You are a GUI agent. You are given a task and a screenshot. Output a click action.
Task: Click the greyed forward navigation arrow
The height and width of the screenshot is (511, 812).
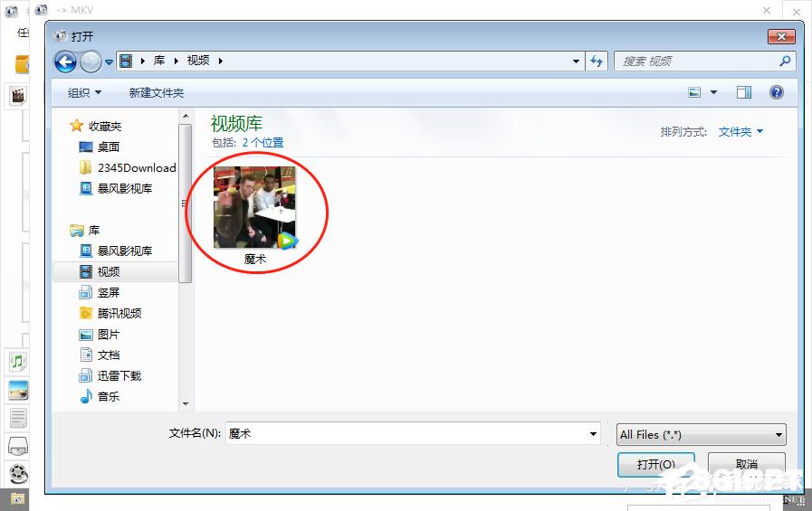click(x=91, y=62)
